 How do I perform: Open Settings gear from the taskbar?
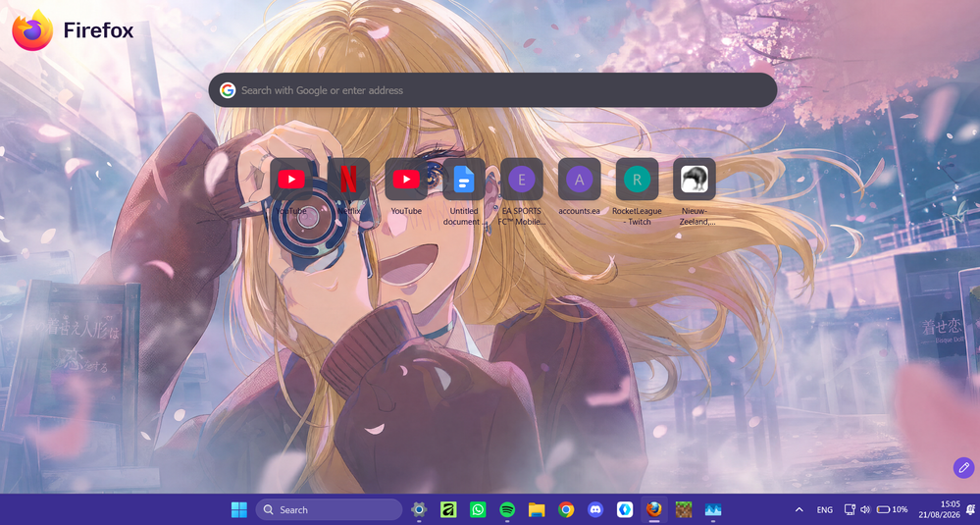tap(419, 510)
